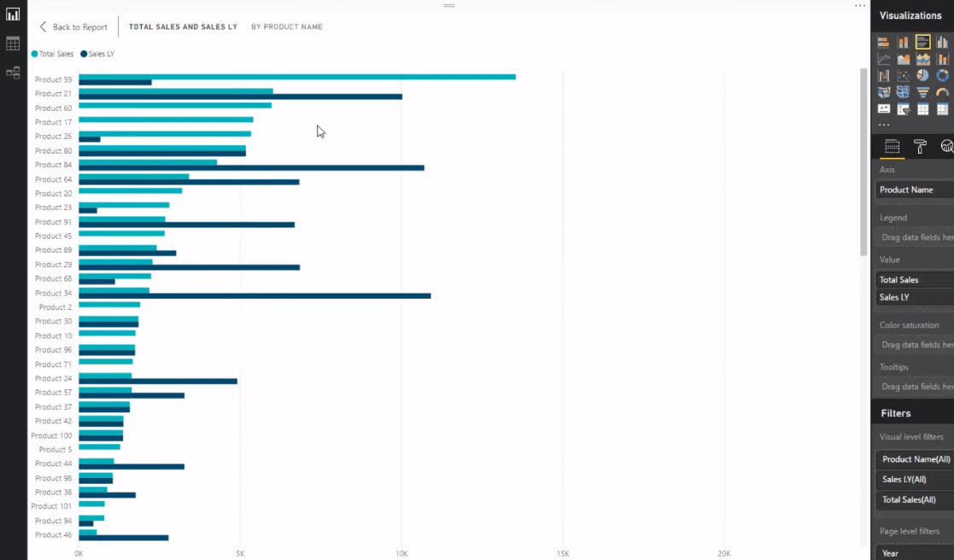Go back with Back to Report
Viewport: 954px width, 560px height.
point(73,26)
